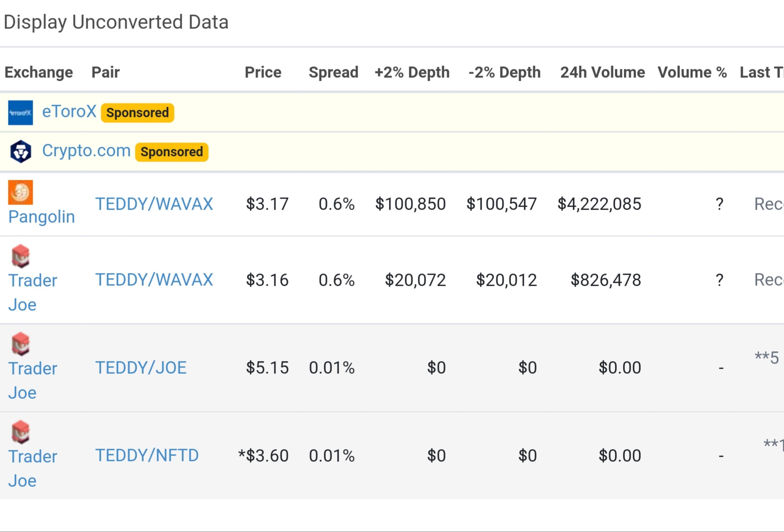The image size is (784, 532).
Task: Click the $20,012 depth value
Action: [x=506, y=280]
